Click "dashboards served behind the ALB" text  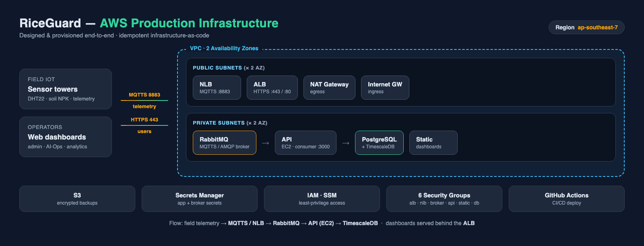[430, 223]
